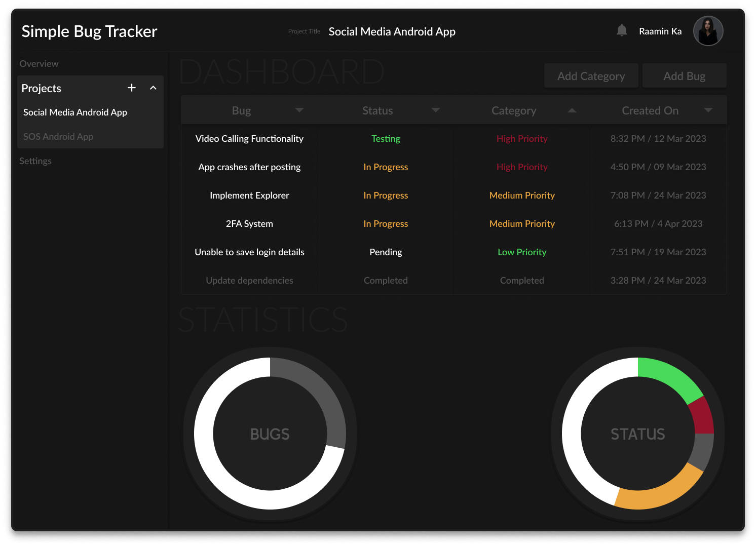Screen dimensions: 756x546
Task: Open the notifications bell
Action: [621, 30]
